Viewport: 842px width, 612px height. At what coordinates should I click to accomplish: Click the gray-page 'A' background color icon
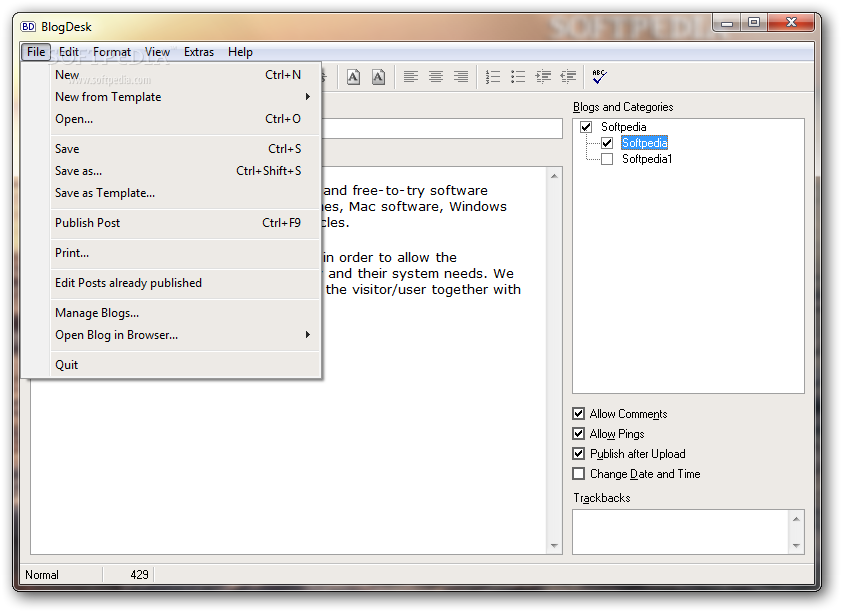[x=379, y=77]
